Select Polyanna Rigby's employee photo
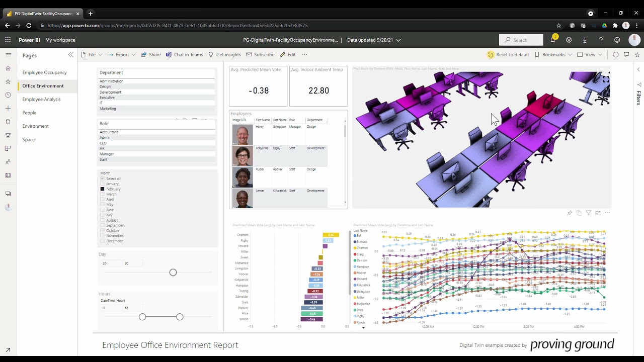The image size is (644, 362). 242,155
